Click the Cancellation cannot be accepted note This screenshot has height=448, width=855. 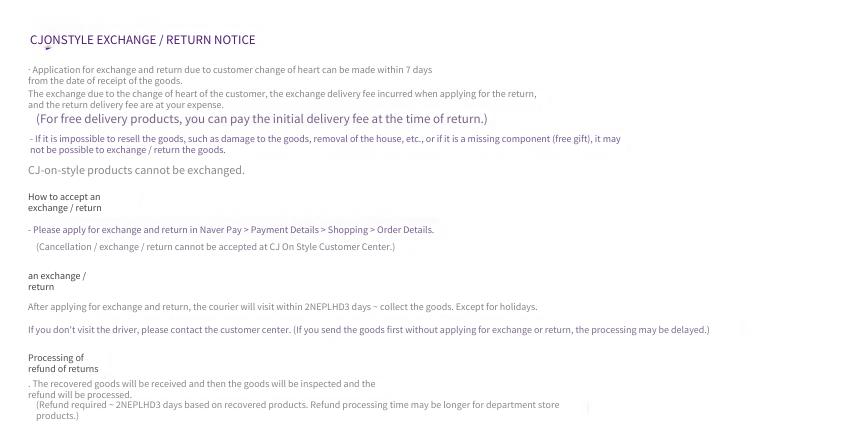click(x=215, y=247)
